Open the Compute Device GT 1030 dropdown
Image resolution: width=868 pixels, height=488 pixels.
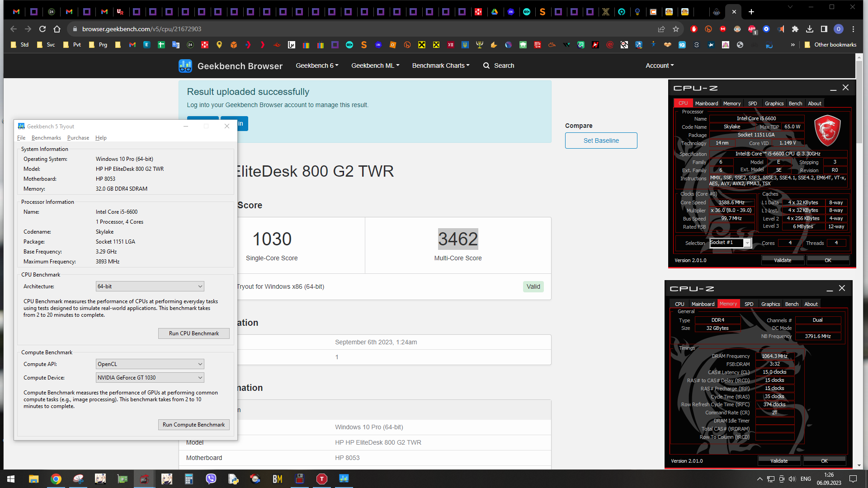pyautogui.click(x=150, y=378)
